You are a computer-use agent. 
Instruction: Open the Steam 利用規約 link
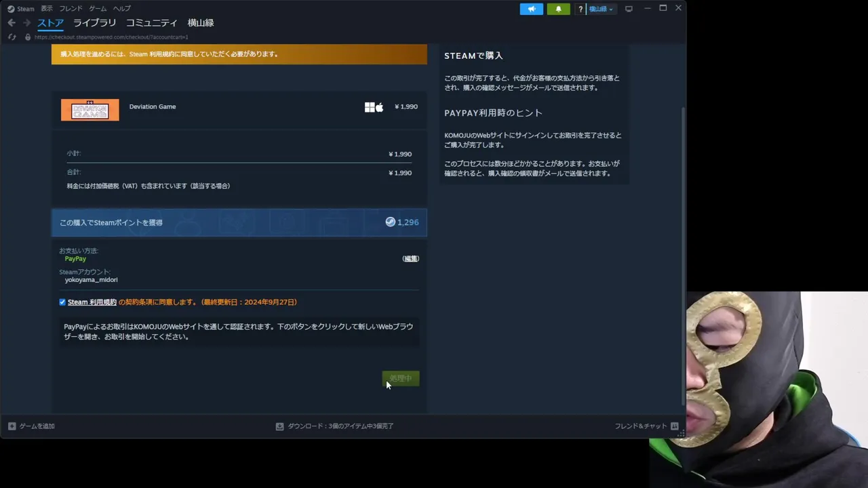(92, 302)
